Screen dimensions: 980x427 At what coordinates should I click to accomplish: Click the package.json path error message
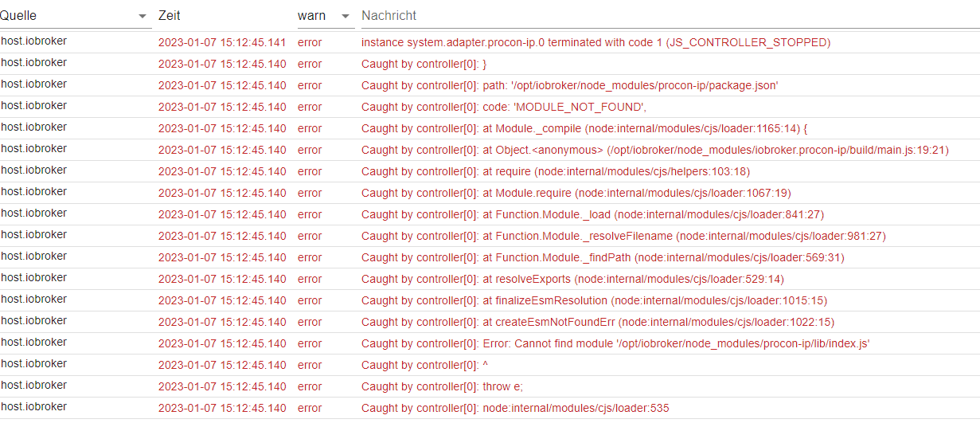pyautogui.click(x=569, y=85)
